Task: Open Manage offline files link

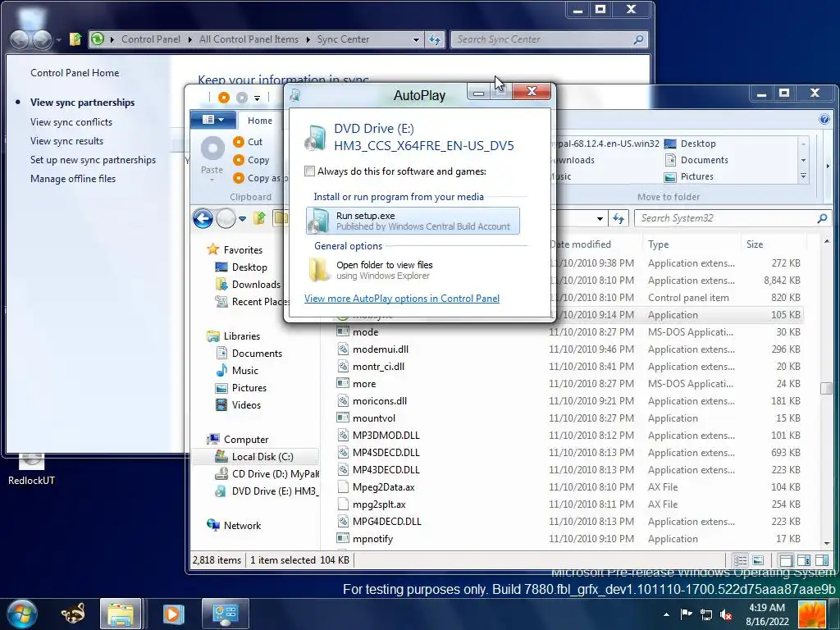Action: (73, 178)
